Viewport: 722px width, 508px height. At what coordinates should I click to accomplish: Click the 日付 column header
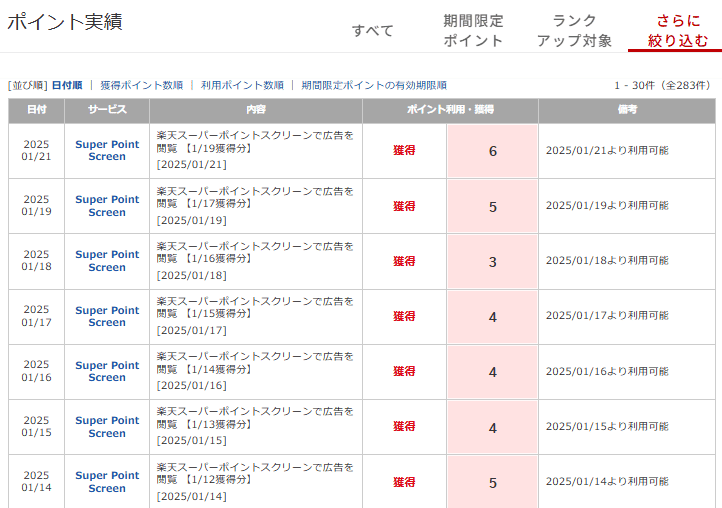(37, 110)
